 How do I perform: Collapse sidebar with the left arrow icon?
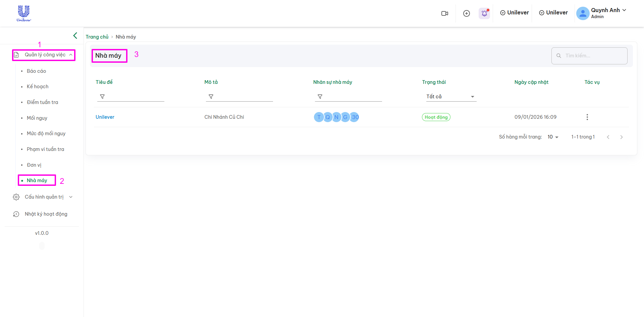(x=75, y=36)
